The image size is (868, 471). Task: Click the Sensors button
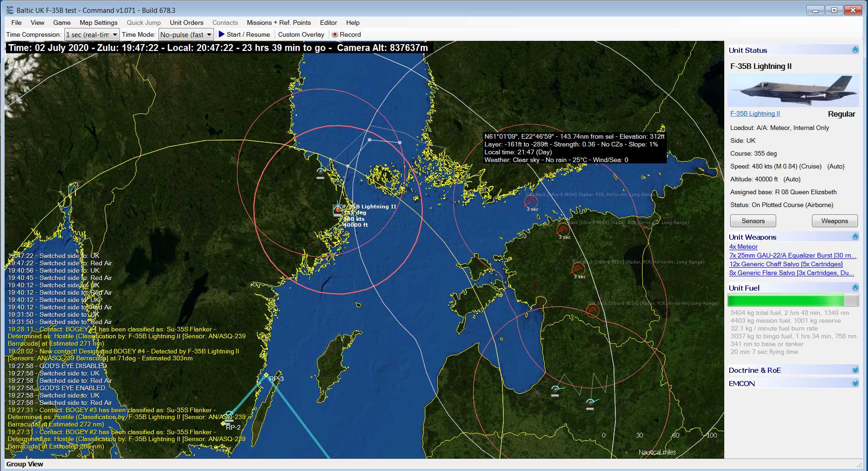pos(753,221)
